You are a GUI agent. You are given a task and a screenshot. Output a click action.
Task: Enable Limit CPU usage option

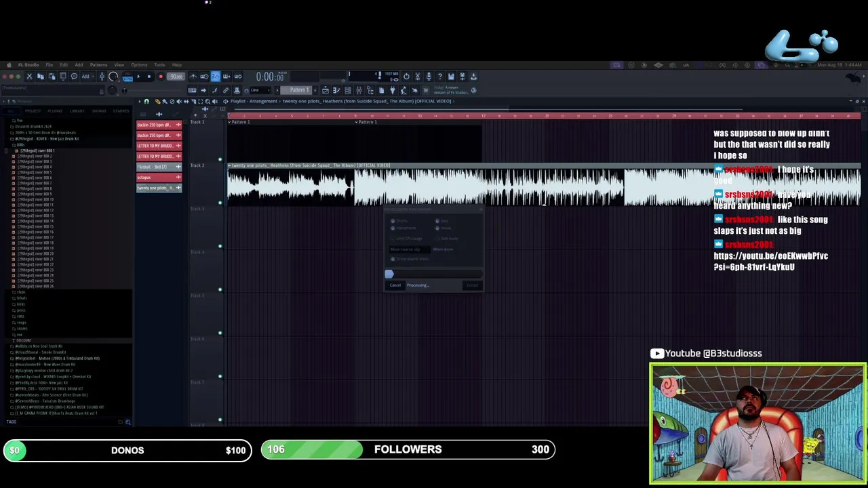[x=393, y=239]
